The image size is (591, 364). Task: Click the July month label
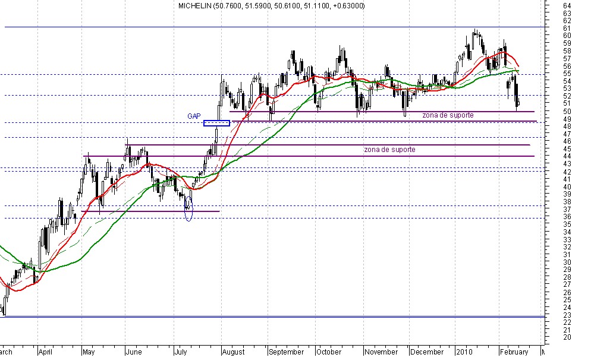181,352
